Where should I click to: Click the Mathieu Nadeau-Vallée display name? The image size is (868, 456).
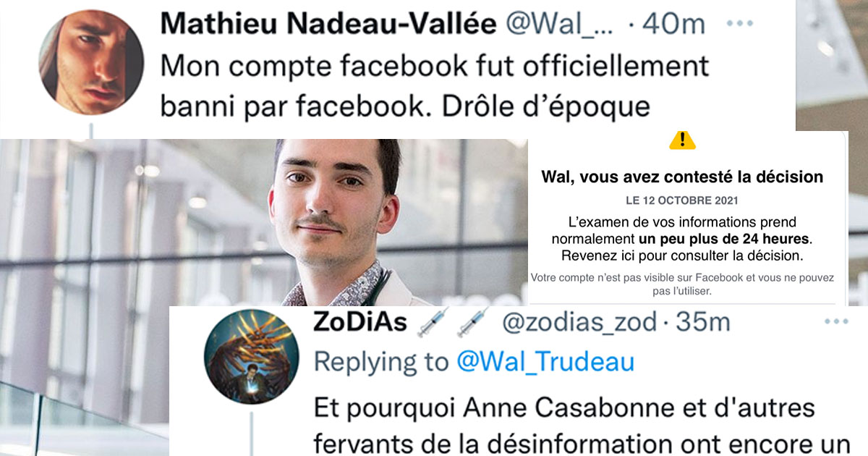click(328, 25)
